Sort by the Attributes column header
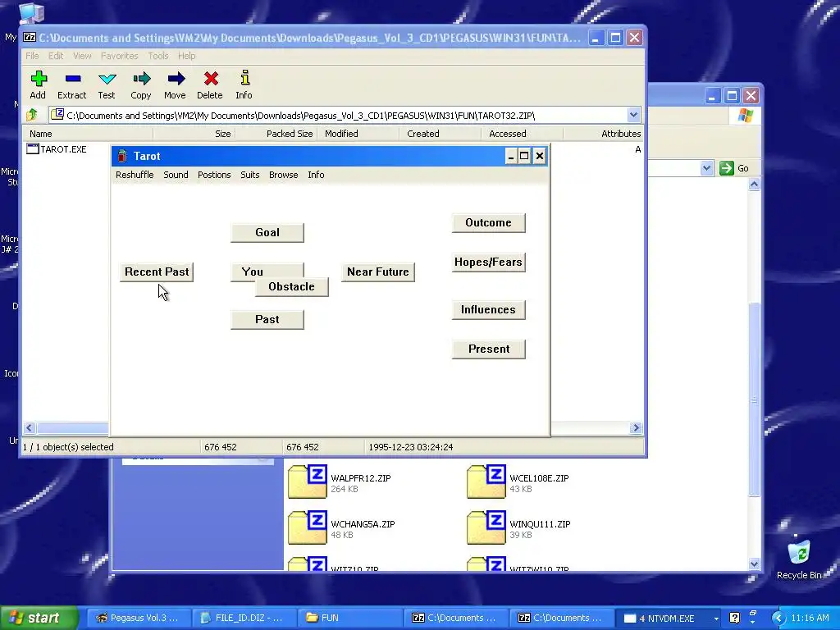The width and height of the screenshot is (840, 630). 603,134
